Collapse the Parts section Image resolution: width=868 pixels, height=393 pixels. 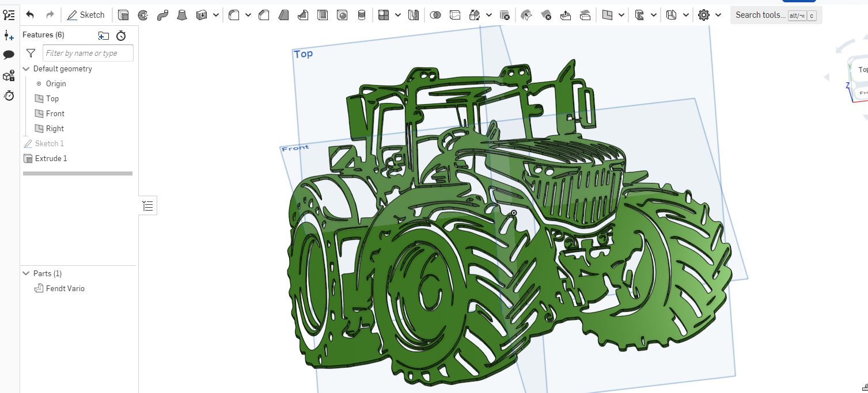point(26,273)
